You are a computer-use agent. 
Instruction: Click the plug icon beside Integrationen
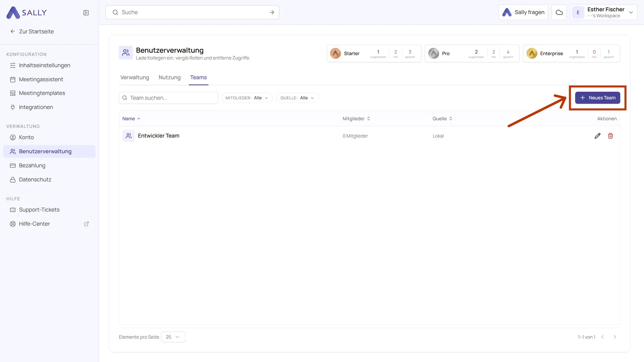[12, 107]
